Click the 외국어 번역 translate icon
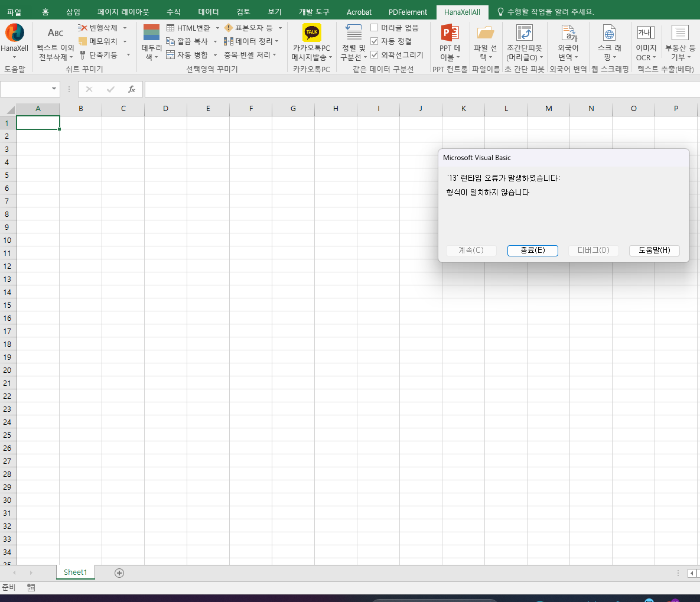This screenshot has width=700, height=602. click(568, 32)
